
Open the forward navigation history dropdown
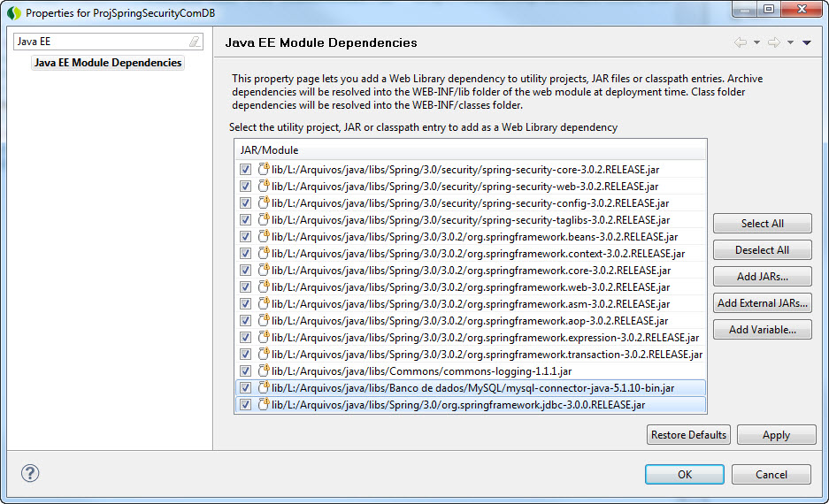pos(790,42)
